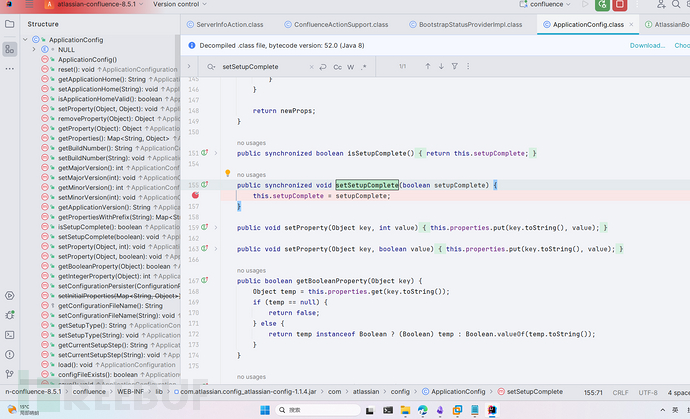Open the confluence run configuration dropdown
The image size is (690, 419).
pos(545,4)
